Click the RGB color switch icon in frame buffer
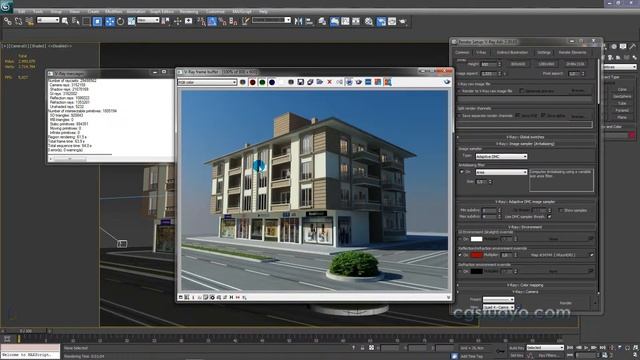Image resolution: width=640 pixels, height=360 pixels. [242, 82]
